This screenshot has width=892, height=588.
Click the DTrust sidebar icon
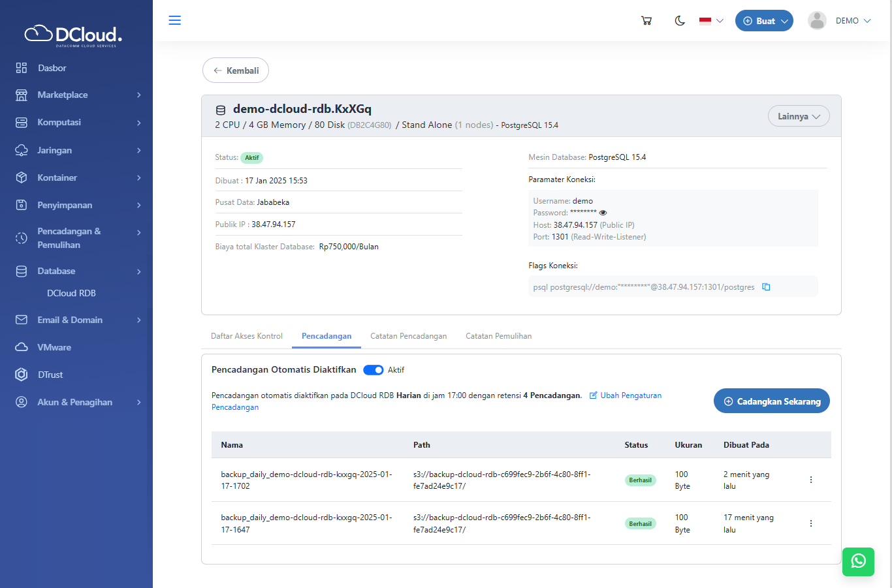22,375
